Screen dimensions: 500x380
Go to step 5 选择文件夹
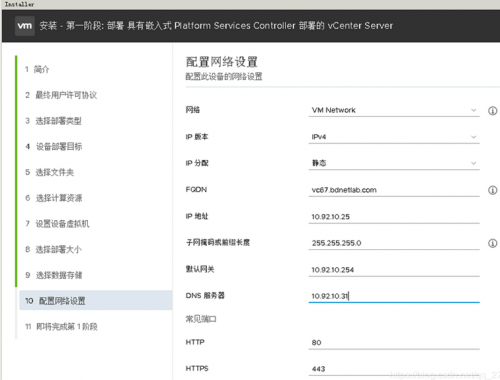point(50,172)
